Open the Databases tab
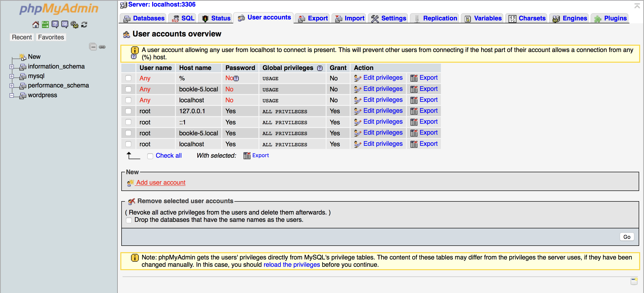Image resolution: width=644 pixels, height=293 pixels. pos(143,18)
